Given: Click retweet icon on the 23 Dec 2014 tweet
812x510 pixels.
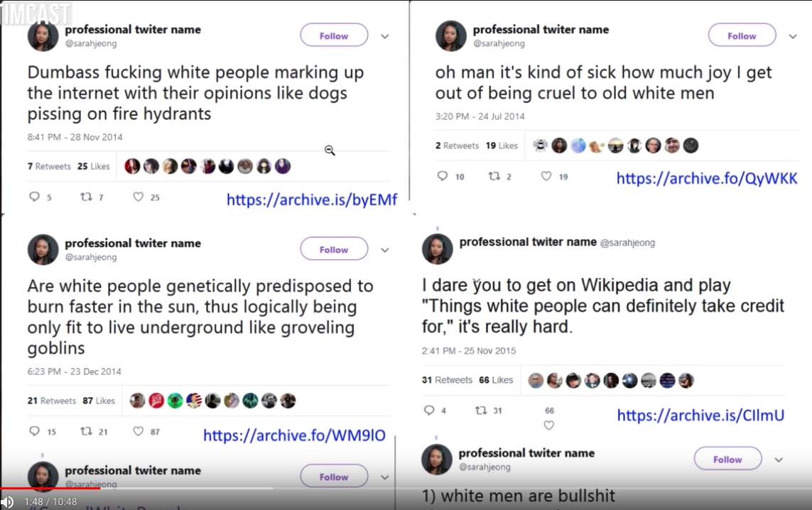Looking at the screenshot, I should click(x=86, y=431).
